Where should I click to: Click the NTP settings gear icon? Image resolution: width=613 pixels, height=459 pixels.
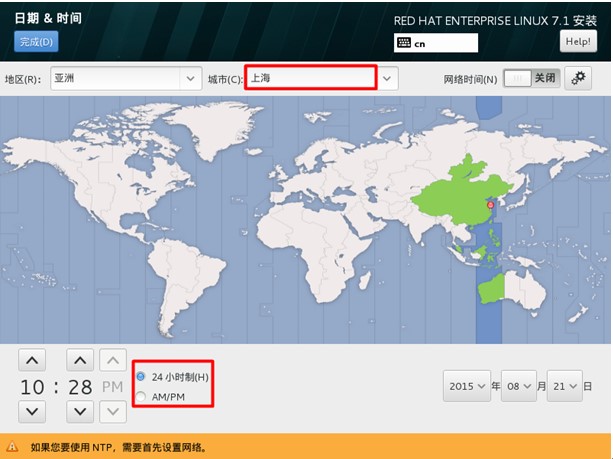(x=578, y=78)
